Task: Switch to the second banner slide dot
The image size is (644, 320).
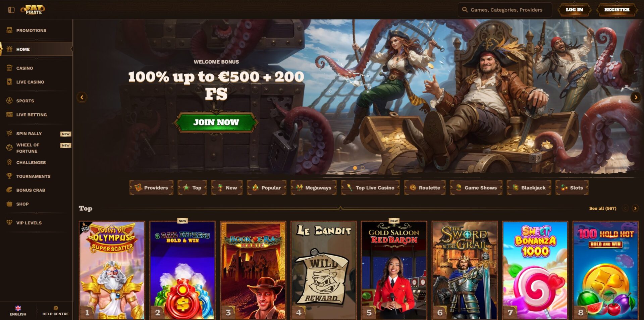Action: tap(363, 168)
